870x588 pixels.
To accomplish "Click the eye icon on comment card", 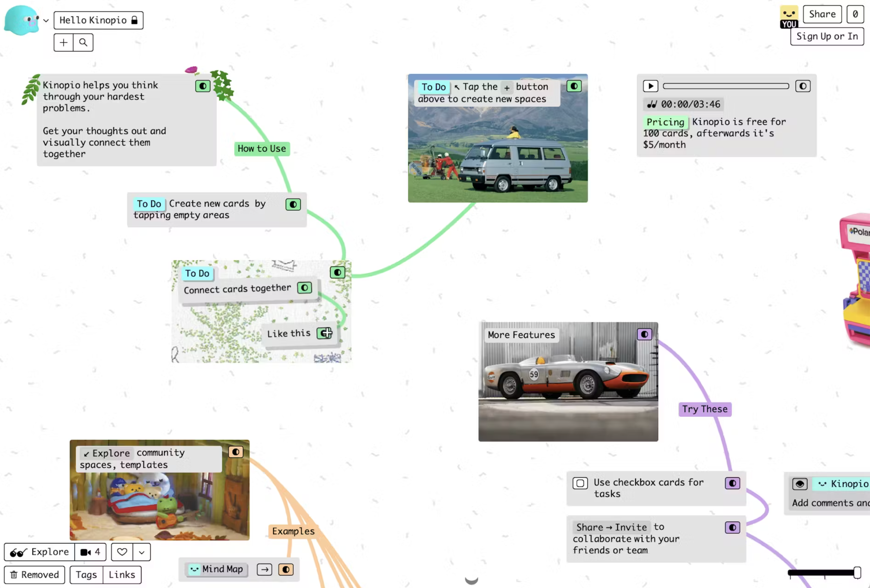I will tap(799, 484).
